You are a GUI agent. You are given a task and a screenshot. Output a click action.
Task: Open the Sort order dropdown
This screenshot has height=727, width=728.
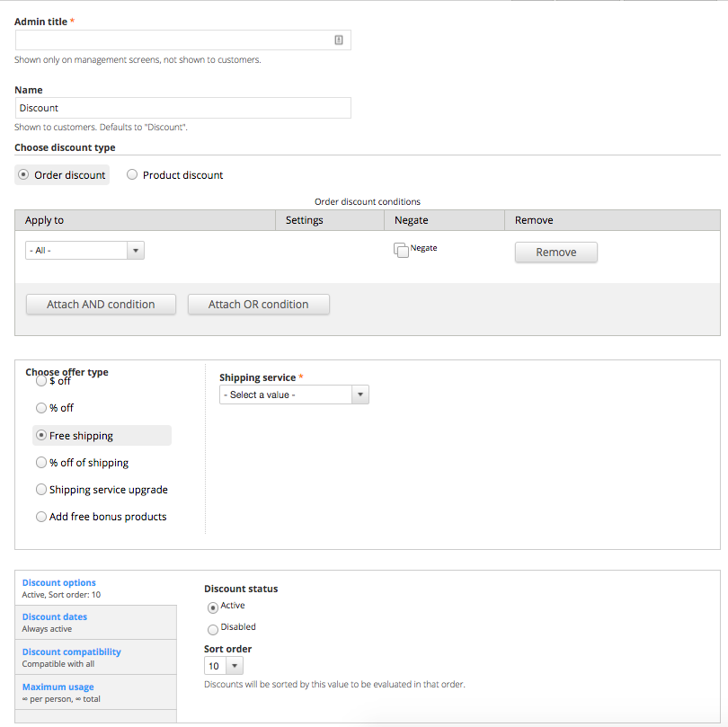[224, 666]
